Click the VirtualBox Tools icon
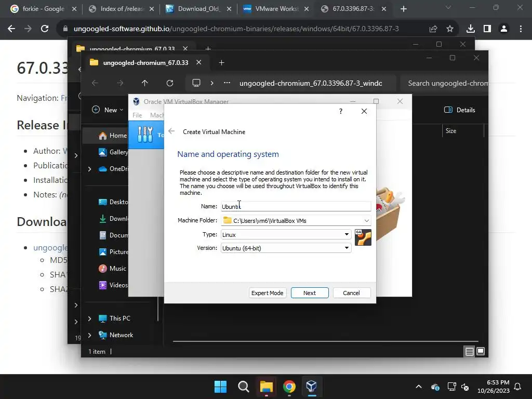Screen dimensions: 532x399 (145, 135)
